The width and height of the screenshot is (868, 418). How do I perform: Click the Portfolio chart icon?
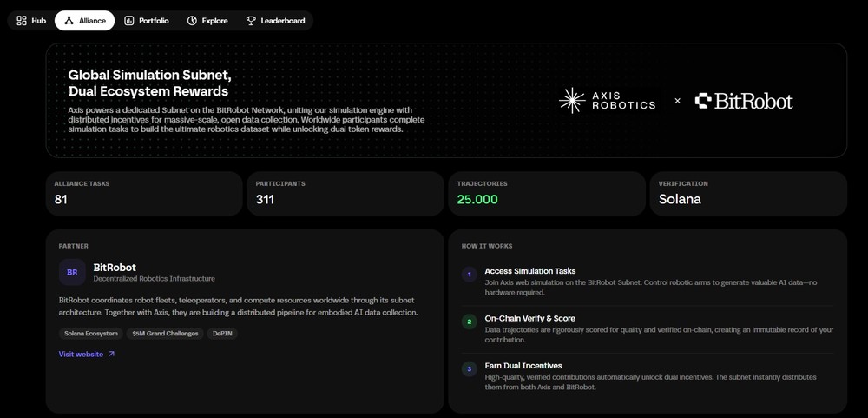(129, 21)
